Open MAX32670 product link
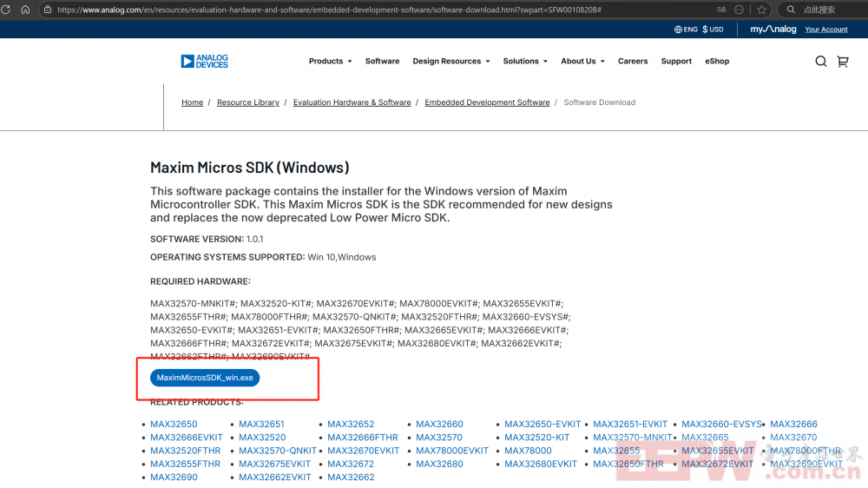 pyautogui.click(x=793, y=438)
